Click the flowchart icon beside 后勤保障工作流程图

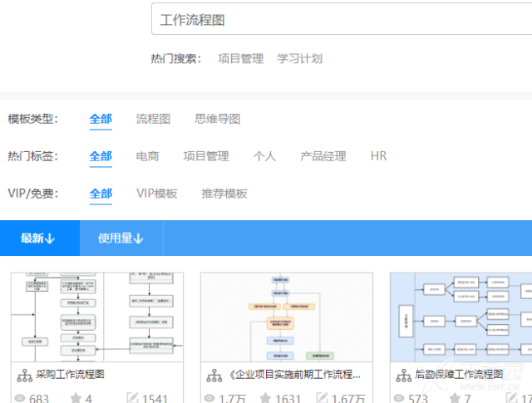(x=404, y=376)
